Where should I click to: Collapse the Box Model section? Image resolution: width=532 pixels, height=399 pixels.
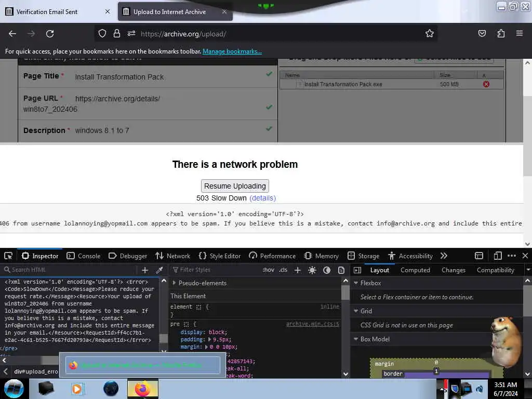tap(356, 339)
